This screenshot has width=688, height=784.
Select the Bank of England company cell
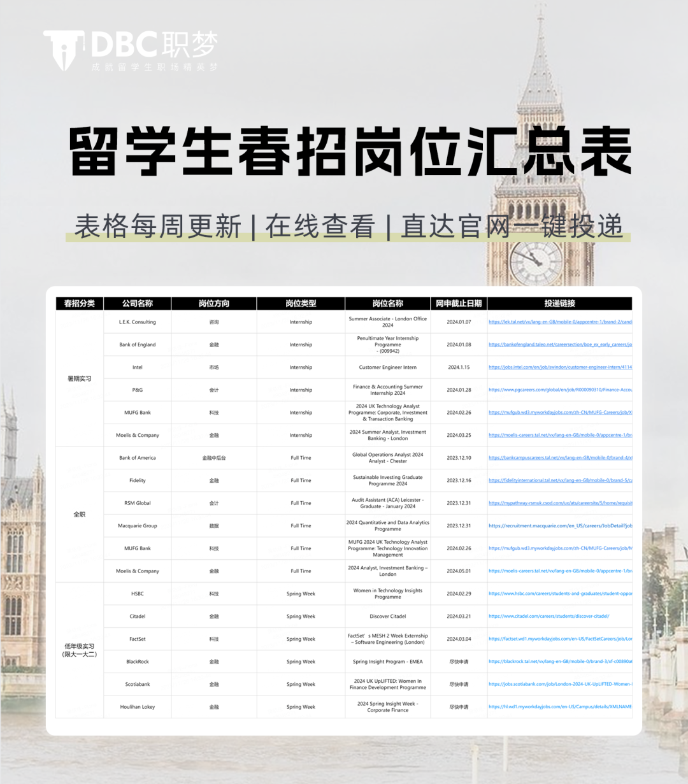[138, 345]
